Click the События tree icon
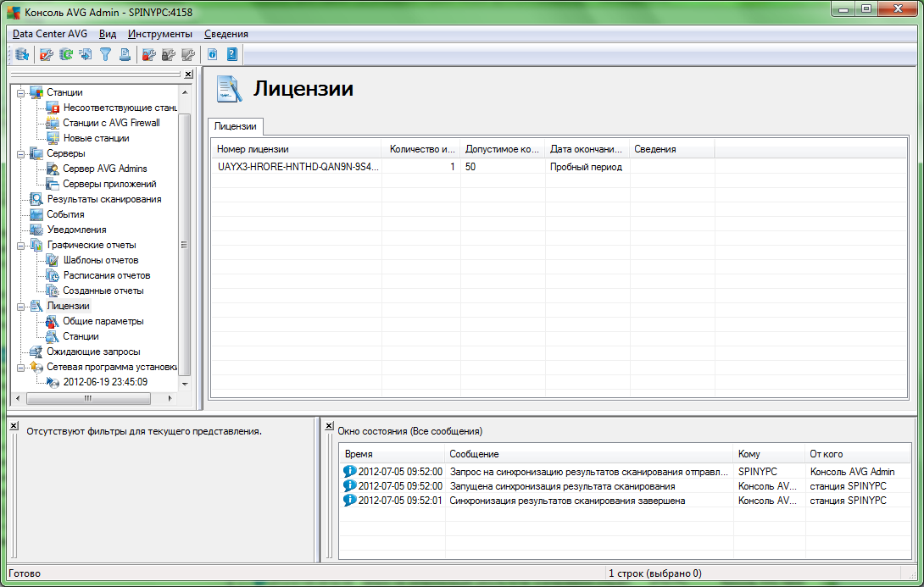The height and width of the screenshot is (587, 924). tap(36, 214)
